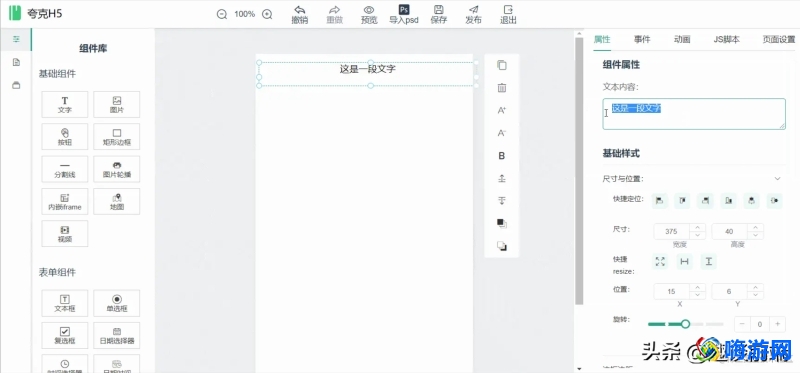The width and height of the screenshot is (800, 373).
Task: Add a 图片 image component
Action: coord(117,105)
